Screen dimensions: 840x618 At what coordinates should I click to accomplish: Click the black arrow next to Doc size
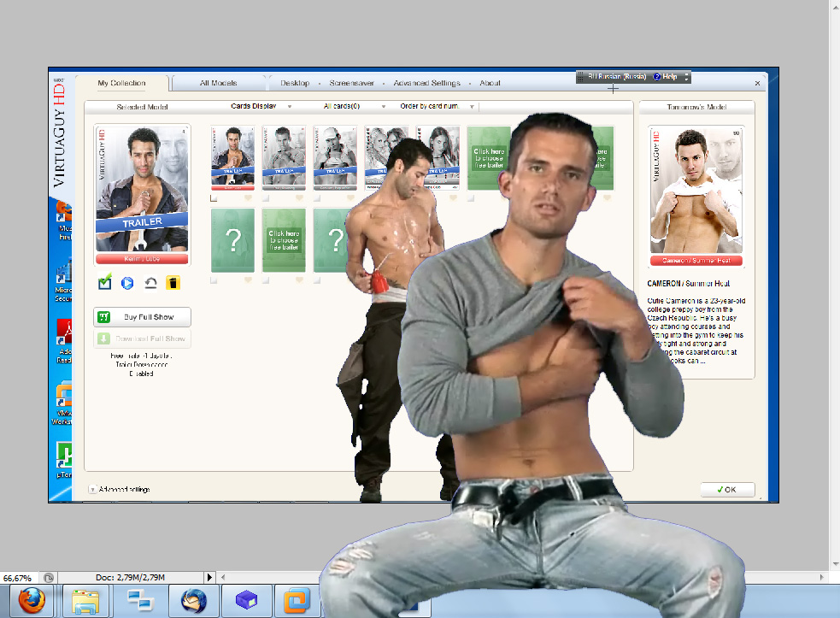point(209,577)
